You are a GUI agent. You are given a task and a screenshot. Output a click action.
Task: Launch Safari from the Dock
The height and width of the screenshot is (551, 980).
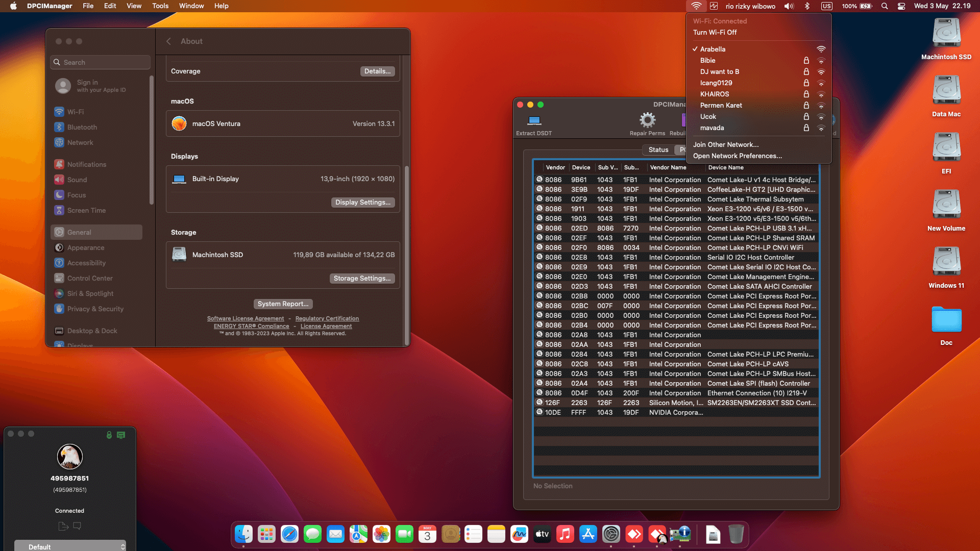click(x=289, y=534)
